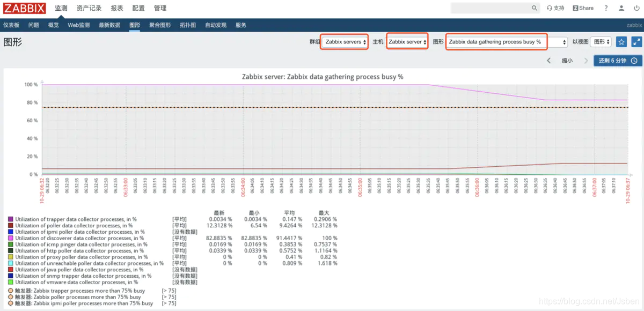
Task: Click the poller processes legend color square
Action: point(10,226)
